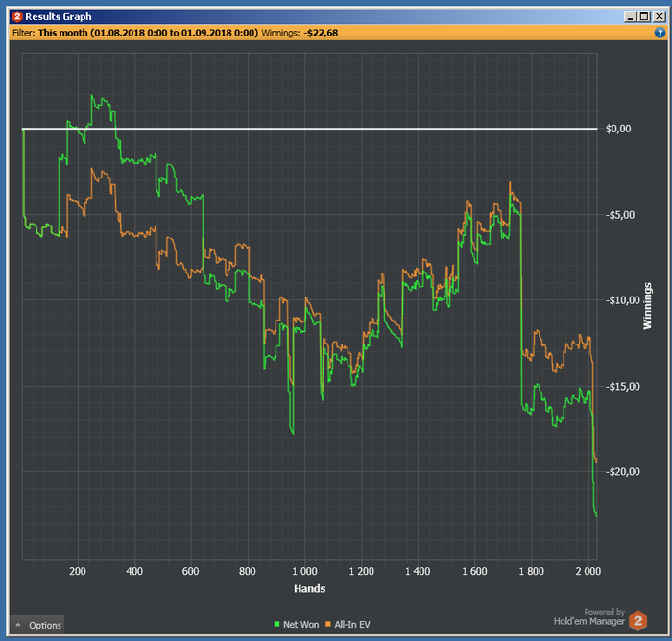Click the 1 000 hands axis label
This screenshot has width=672, height=641.
(x=304, y=571)
